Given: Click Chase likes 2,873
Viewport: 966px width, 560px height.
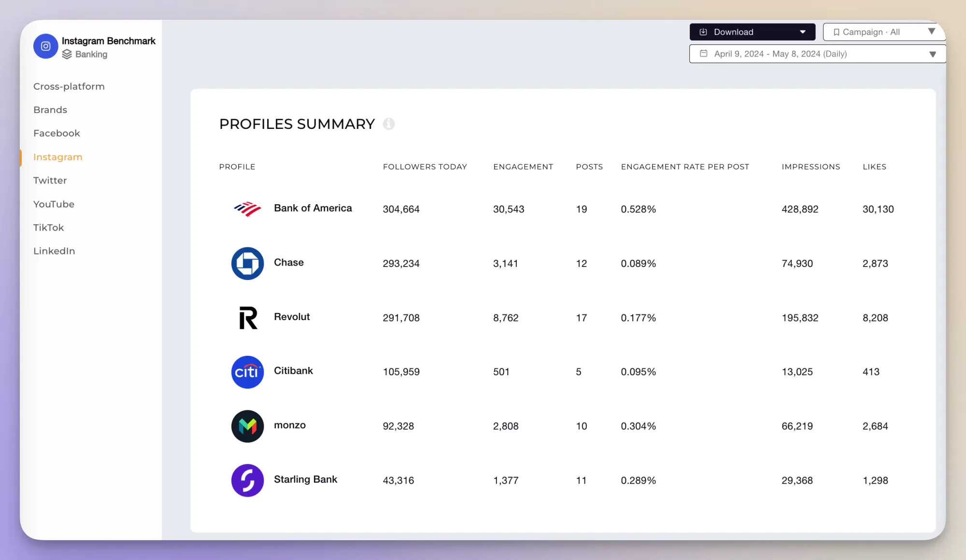Looking at the screenshot, I should [x=875, y=264].
